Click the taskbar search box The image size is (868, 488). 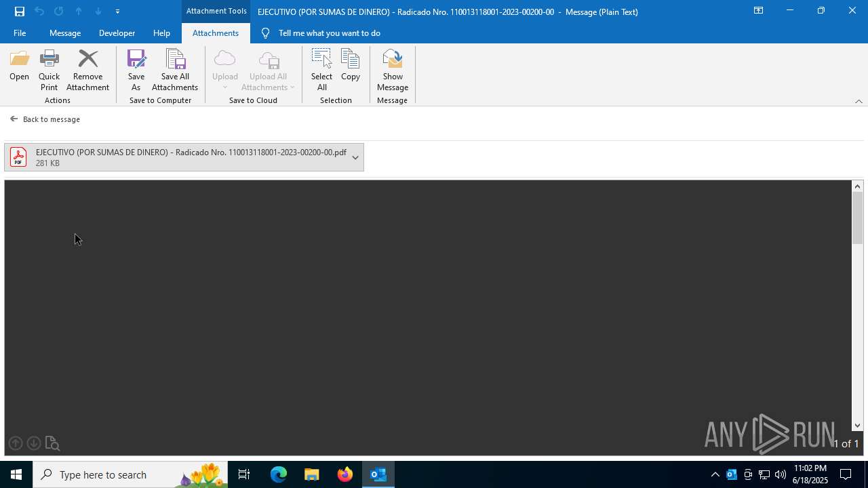[130, 474]
